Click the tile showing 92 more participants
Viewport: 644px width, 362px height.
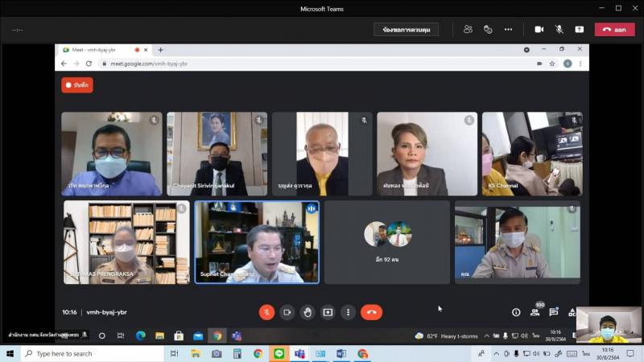pyautogui.click(x=387, y=242)
